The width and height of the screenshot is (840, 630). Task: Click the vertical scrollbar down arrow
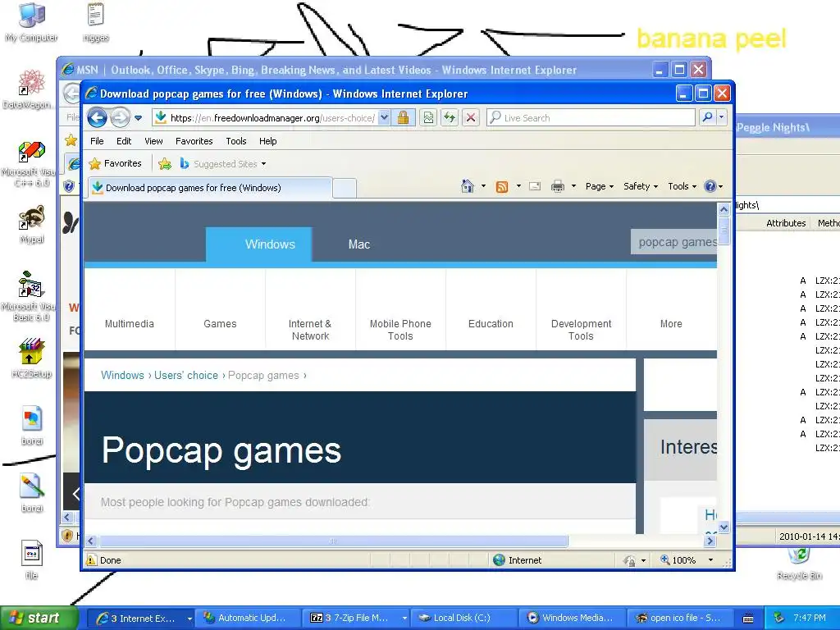724,527
